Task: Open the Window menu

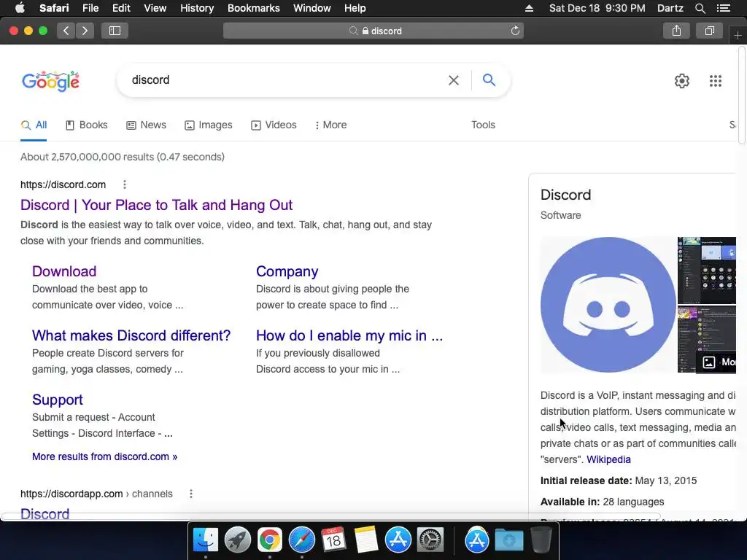Action: (311, 8)
